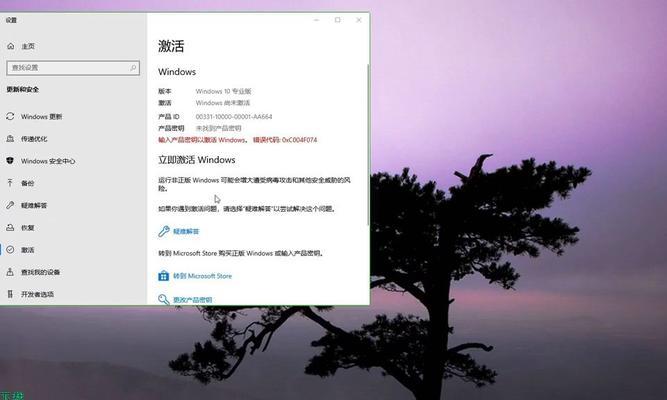Click the 更新和安全 section label

23,89
